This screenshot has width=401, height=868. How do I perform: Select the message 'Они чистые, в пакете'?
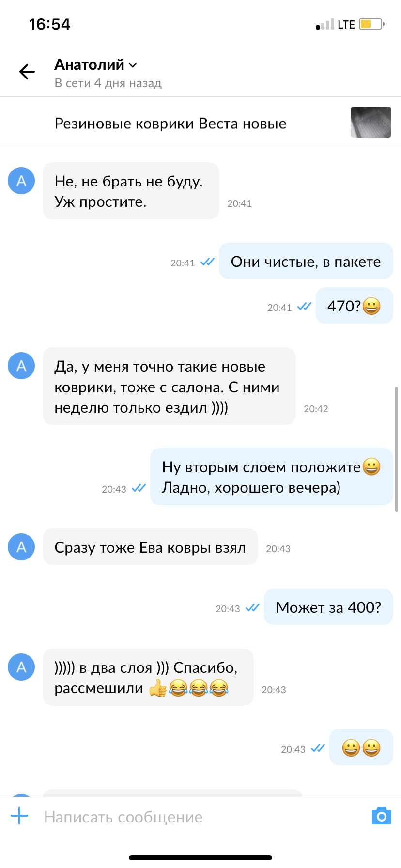pyautogui.click(x=306, y=261)
